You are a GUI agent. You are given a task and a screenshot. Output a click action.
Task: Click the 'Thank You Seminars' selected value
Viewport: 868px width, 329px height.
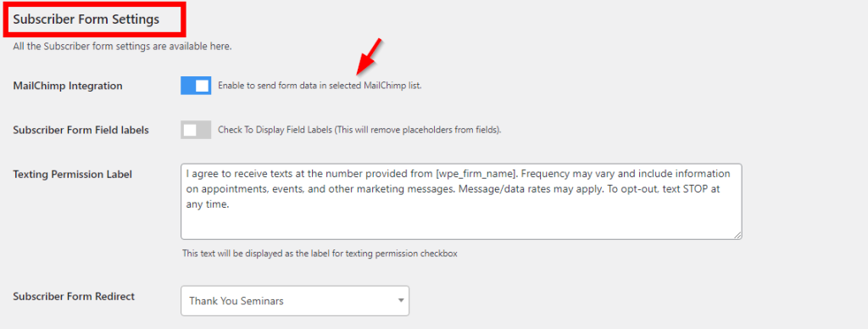coord(236,301)
